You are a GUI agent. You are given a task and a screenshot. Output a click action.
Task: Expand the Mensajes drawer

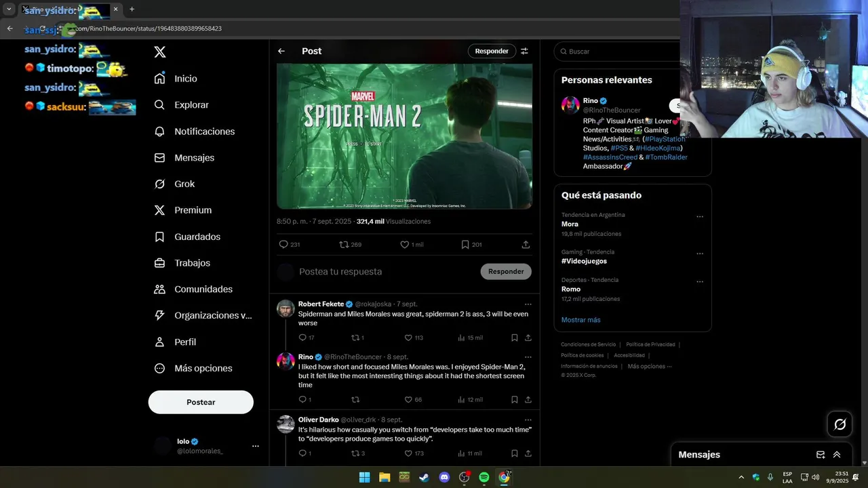pyautogui.click(x=837, y=455)
